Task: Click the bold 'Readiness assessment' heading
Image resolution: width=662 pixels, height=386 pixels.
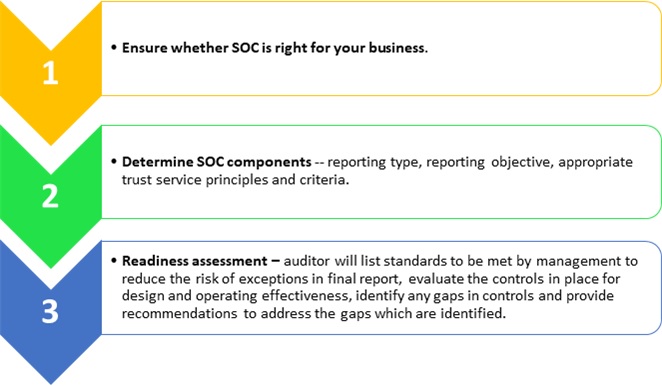Action: [x=195, y=261]
